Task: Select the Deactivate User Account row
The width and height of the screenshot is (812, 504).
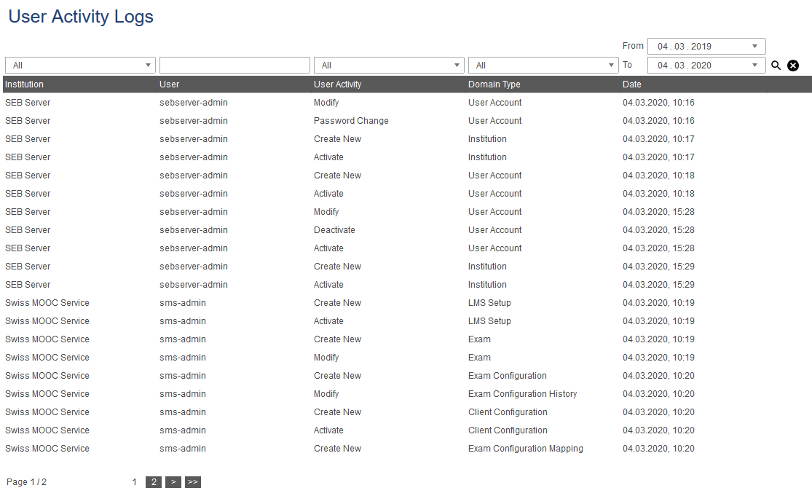Action: point(334,230)
